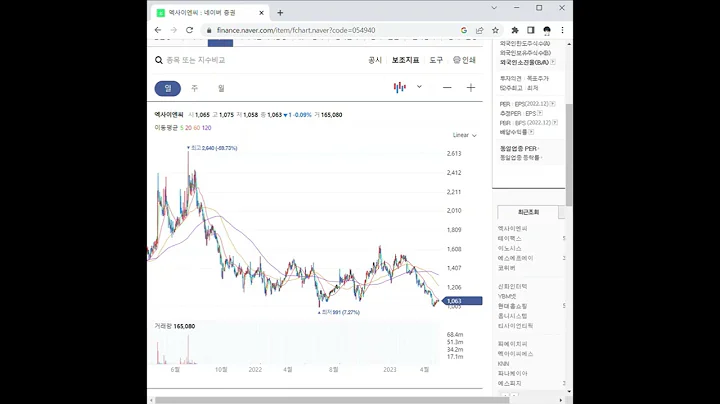Select the 엑사이엔씨 browser tab
The width and height of the screenshot is (720, 404).
click(x=210, y=13)
